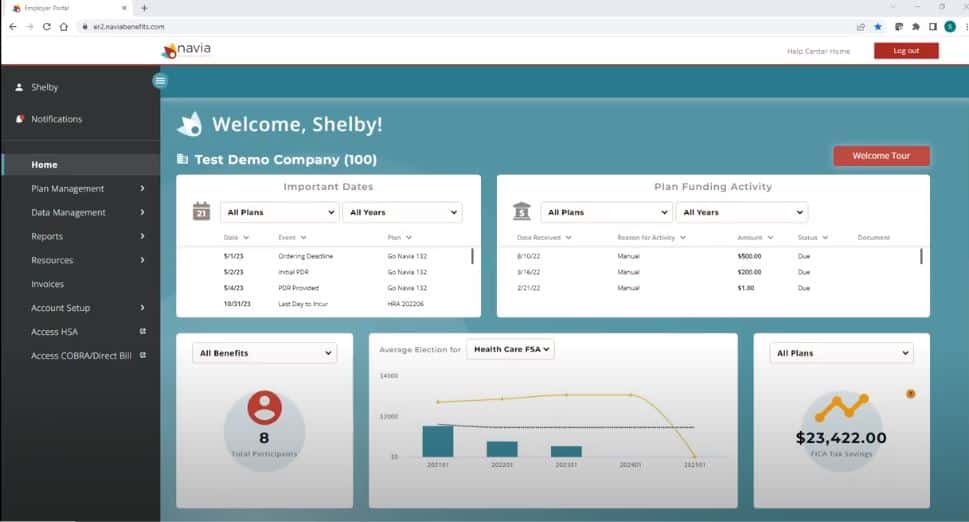Click the Total Participants person icon
This screenshot has width=969, height=522.
(x=264, y=407)
